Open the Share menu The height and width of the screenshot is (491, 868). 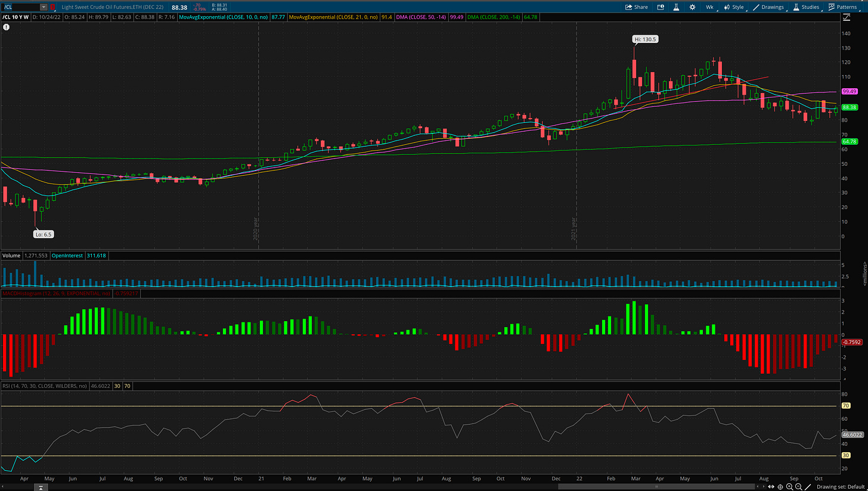click(x=637, y=7)
